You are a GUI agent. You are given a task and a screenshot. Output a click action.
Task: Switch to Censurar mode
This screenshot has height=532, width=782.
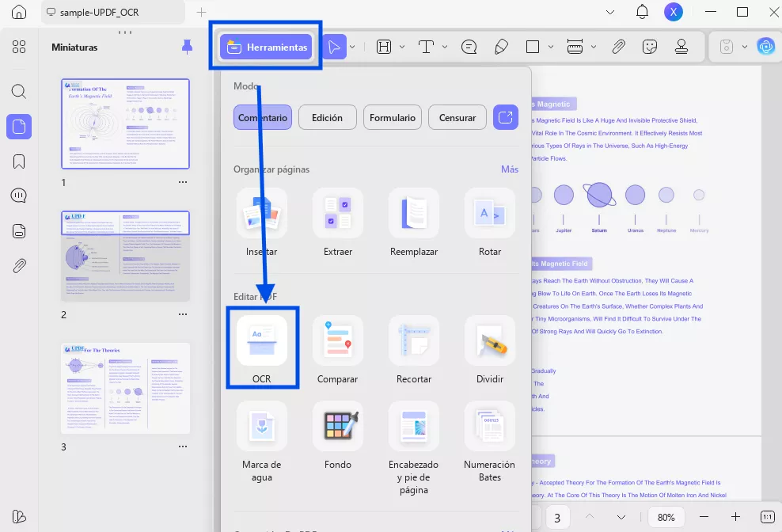(457, 117)
